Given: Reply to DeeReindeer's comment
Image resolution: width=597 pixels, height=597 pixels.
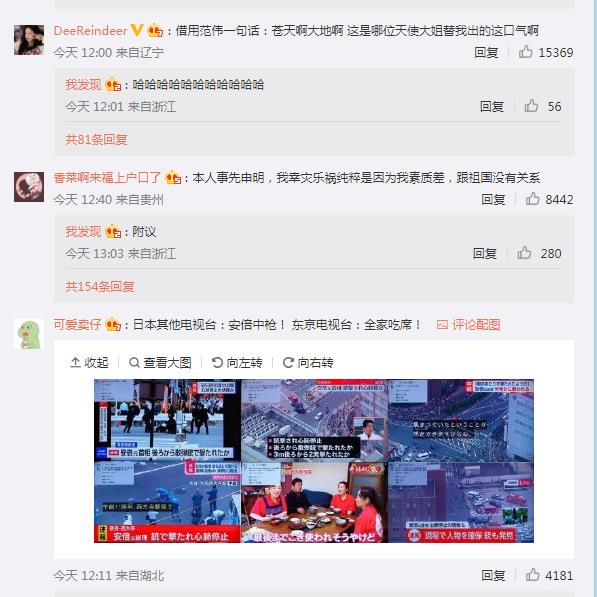Looking at the screenshot, I should [x=486, y=52].
